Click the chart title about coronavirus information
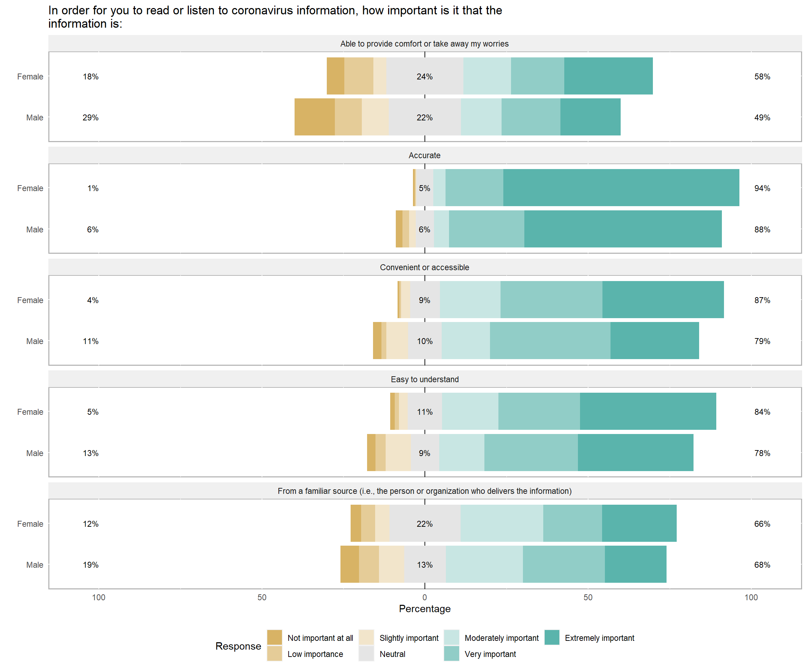The width and height of the screenshot is (807, 672). (275, 17)
